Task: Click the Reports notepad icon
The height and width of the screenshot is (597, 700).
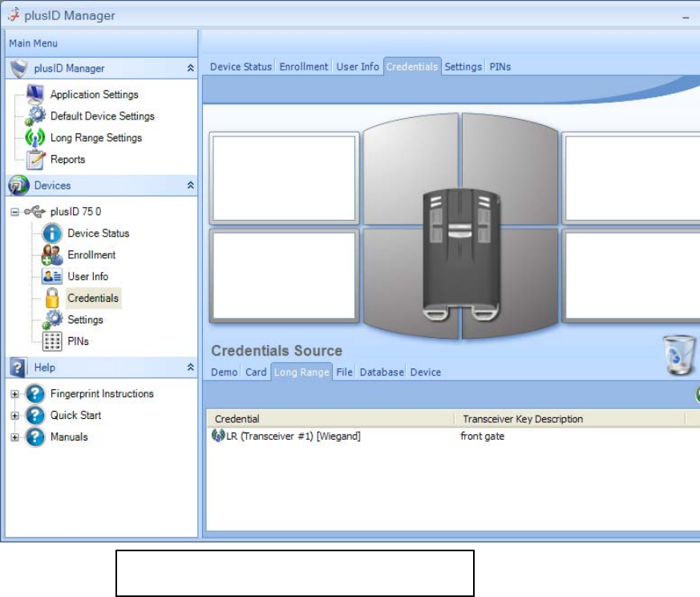Action: pos(35,160)
